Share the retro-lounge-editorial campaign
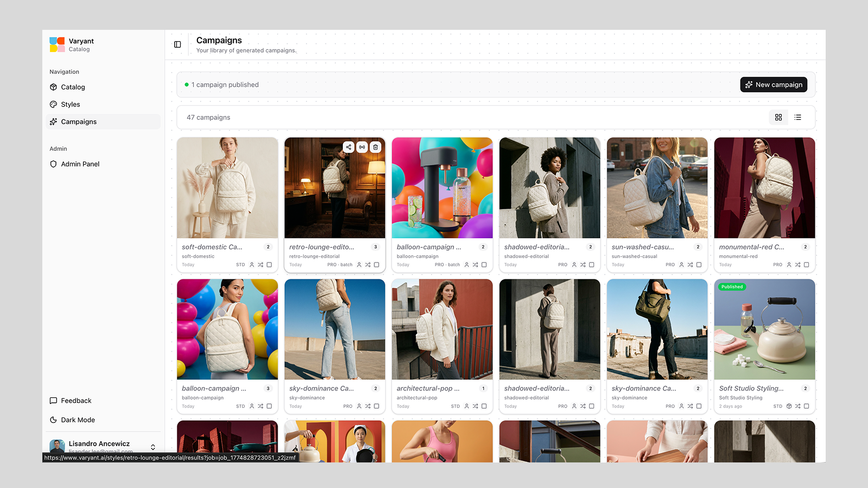 click(x=349, y=147)
